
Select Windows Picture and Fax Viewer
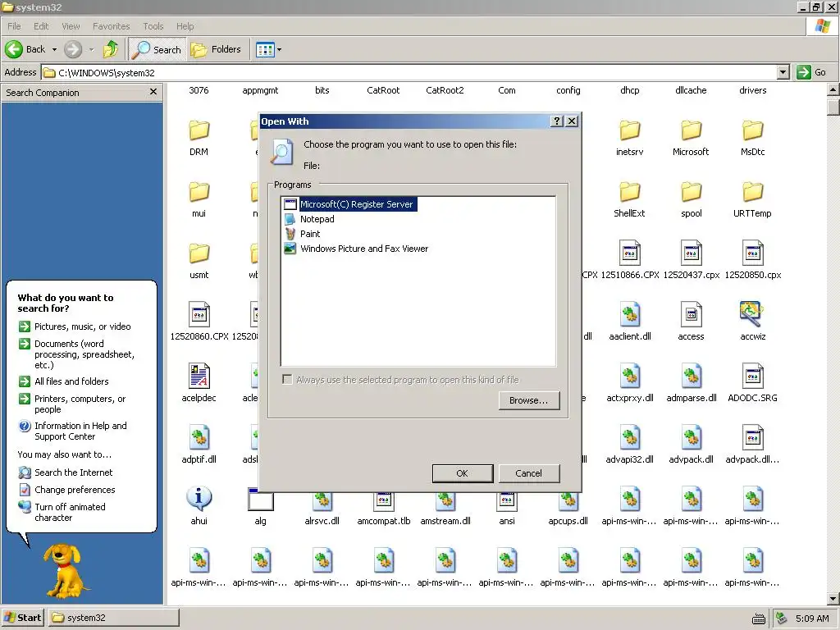coord(356,249)
